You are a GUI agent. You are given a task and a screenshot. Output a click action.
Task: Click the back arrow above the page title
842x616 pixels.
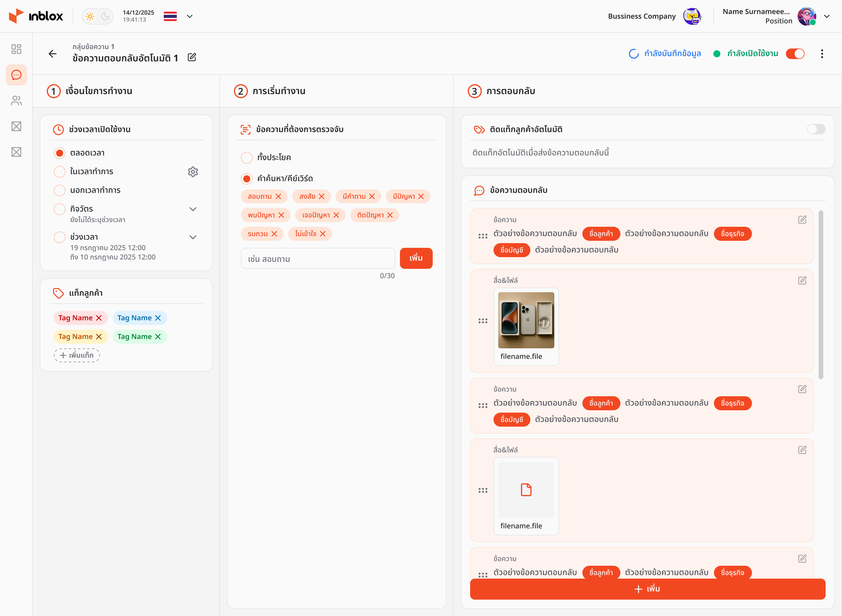(x=53, y=54)
